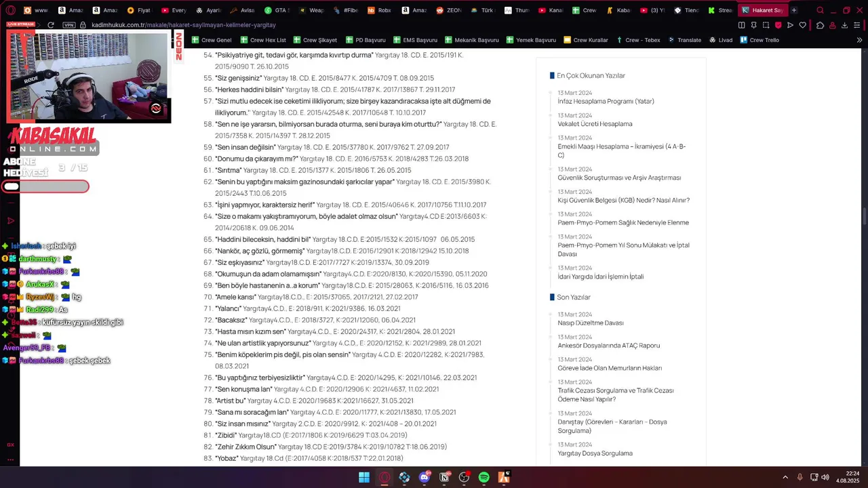868x488 pixels.
Task: Select the text "Zehir Zıkkım Olsun" entry
Action: (x=246, y=447)
